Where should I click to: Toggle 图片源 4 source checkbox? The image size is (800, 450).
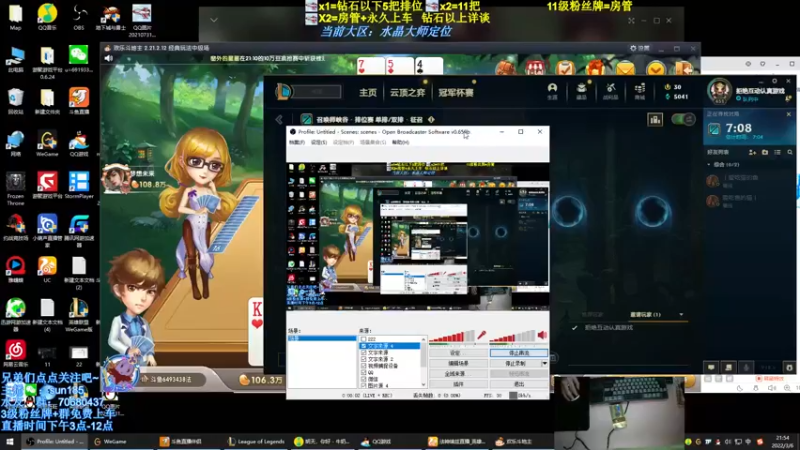pos(363,385)
